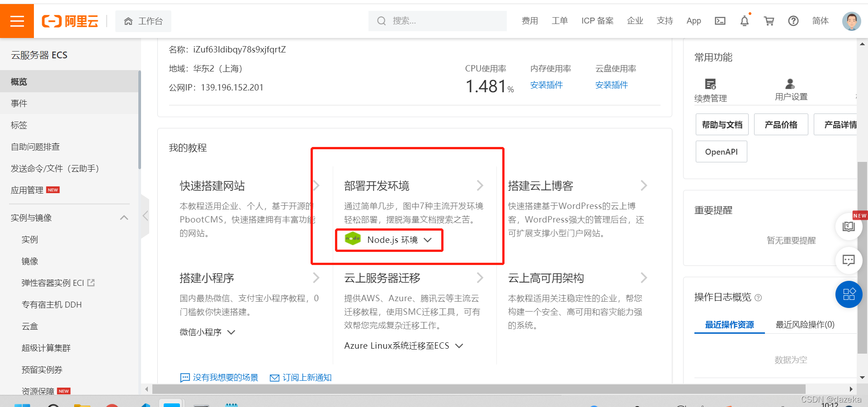Open 快速搭建网站 tutorial arrow
The width and height of the screenshot is (868, 407).
(316, 185)
